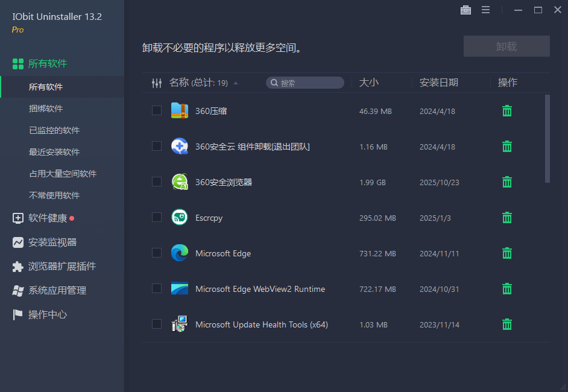The height and width of the screenshot is (392, 568).
Task: Click the 操作中心 flag icon
Action: 17,314
